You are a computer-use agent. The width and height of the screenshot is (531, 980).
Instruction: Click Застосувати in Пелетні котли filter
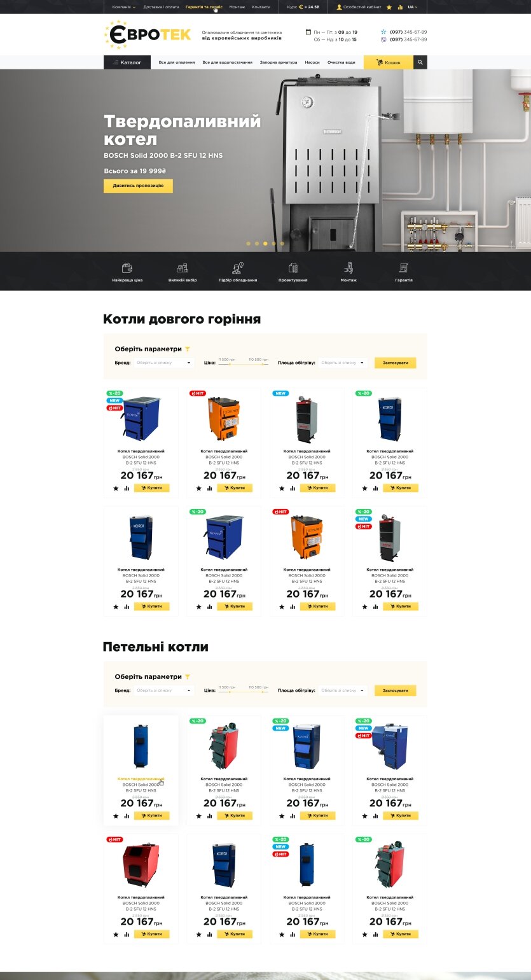[x=396, y=690]
